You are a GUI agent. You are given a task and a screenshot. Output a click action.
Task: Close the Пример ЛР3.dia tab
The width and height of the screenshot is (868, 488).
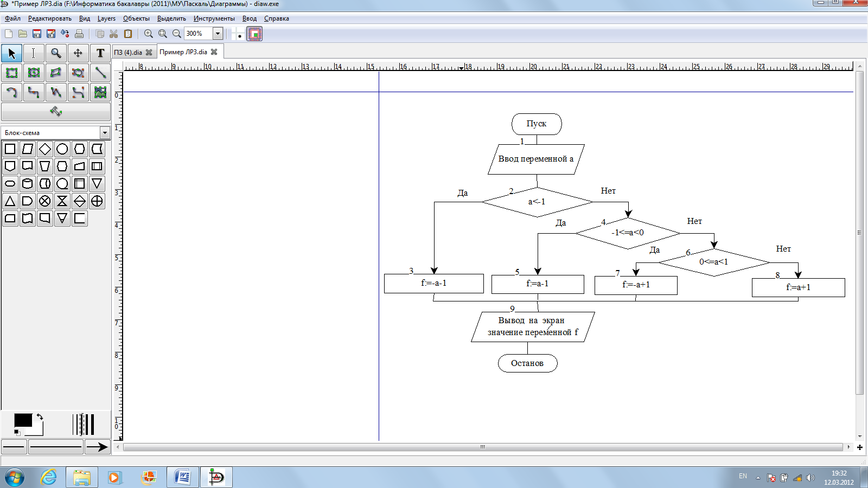click(214, 52)
